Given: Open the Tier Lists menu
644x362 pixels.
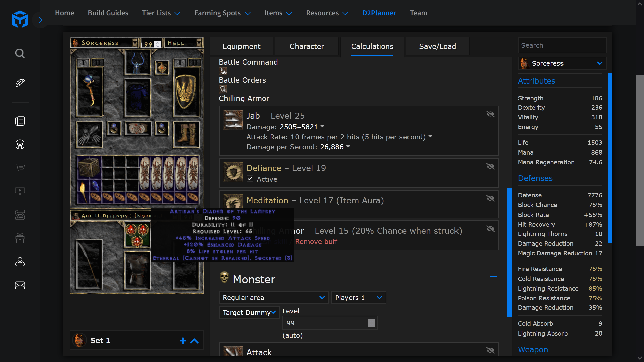Looking at the screenshot, I should [x=161, y=13].
